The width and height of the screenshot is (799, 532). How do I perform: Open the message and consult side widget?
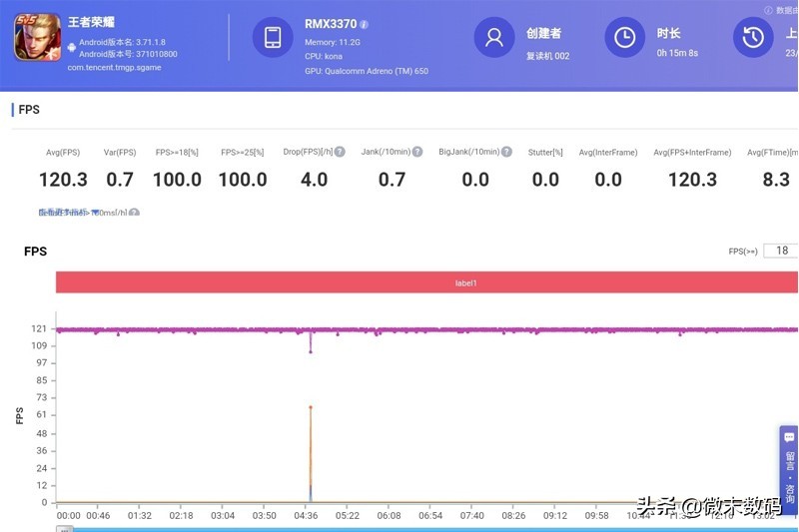(789, 470)
